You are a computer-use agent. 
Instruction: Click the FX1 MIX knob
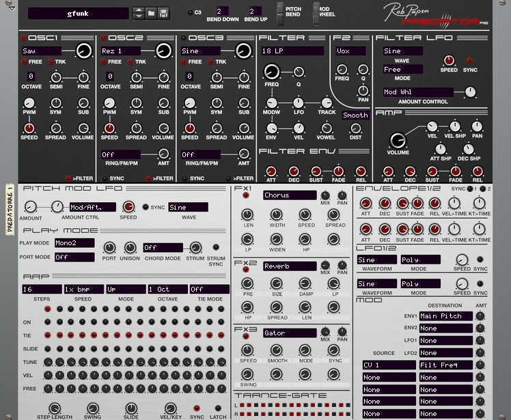click(x=325, y=195)
